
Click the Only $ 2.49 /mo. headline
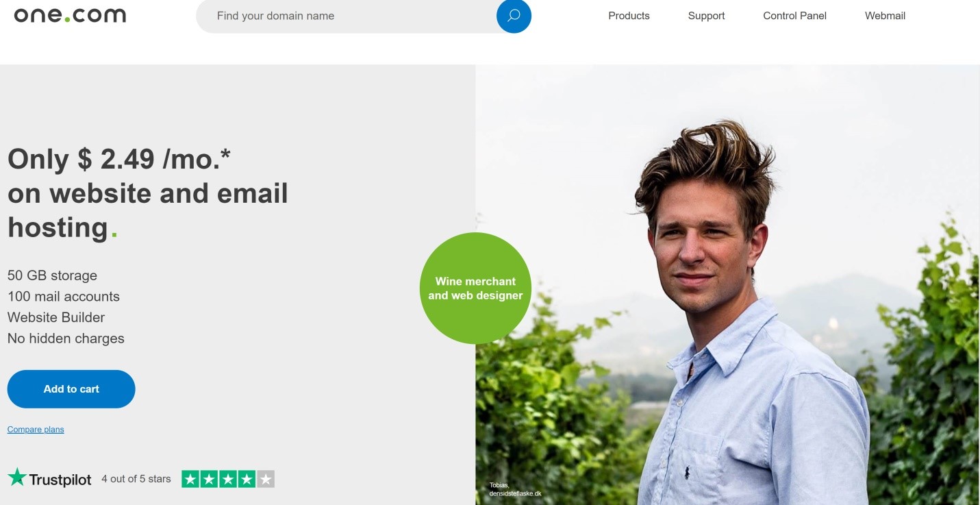pyautogui.click(x=119, y=159)
